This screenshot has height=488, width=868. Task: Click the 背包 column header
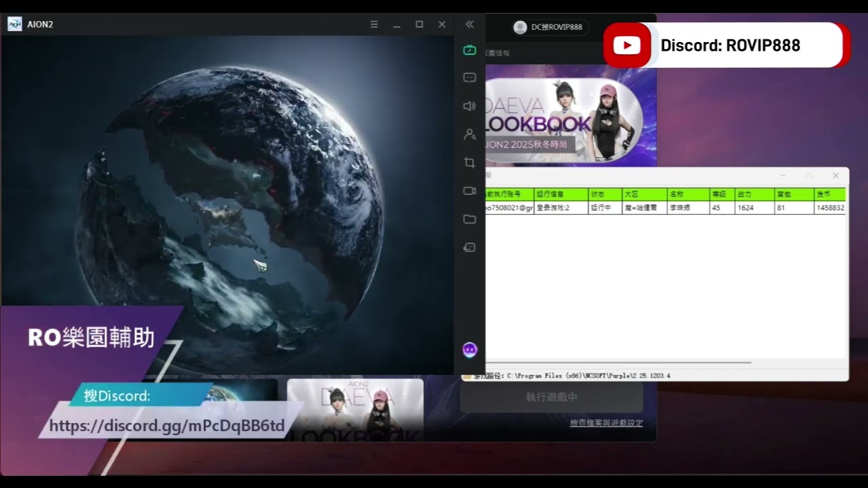[794, 195]
